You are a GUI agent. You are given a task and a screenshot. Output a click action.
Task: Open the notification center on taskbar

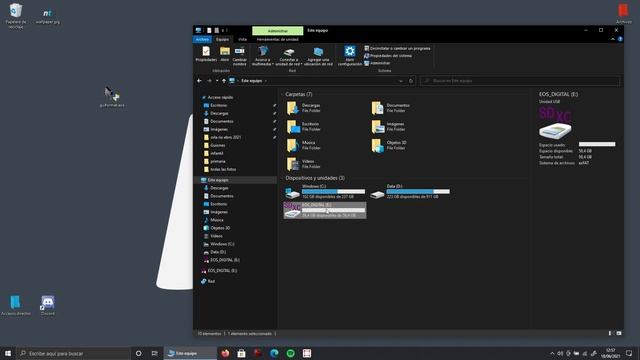coord(629,353)
